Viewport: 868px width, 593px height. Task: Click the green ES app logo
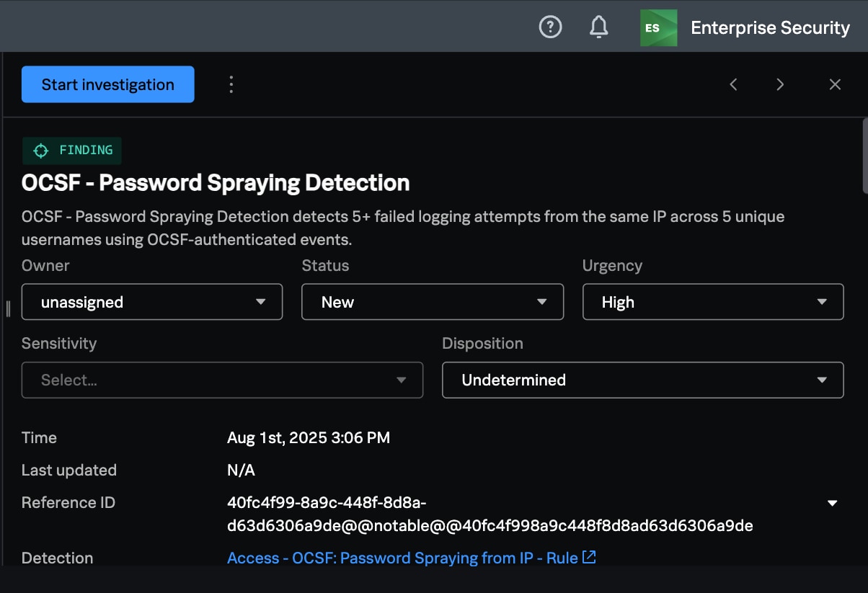(658, 27)
